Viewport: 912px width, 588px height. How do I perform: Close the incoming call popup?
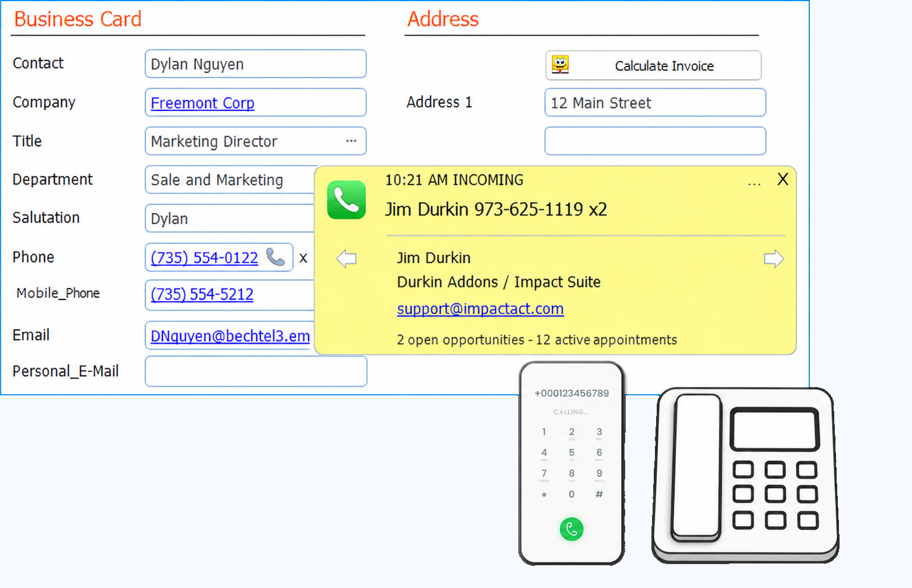(x=783, y=179)
